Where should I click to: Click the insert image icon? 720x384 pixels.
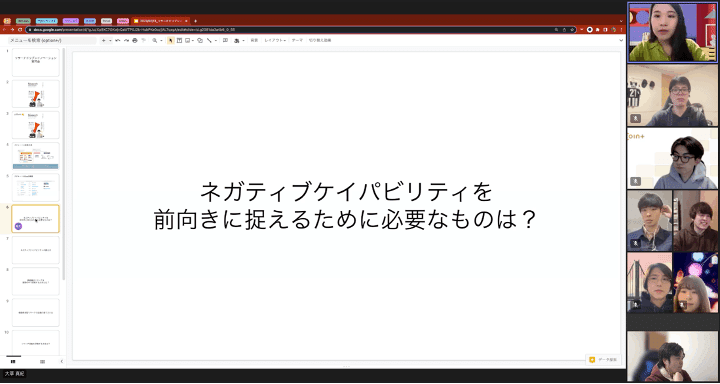click(187, 40)
